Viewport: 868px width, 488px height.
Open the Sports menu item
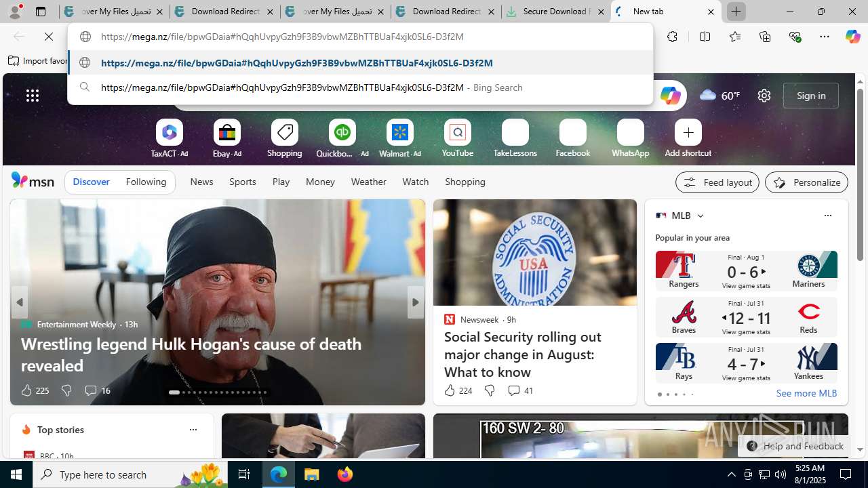[x=243, y=182]
